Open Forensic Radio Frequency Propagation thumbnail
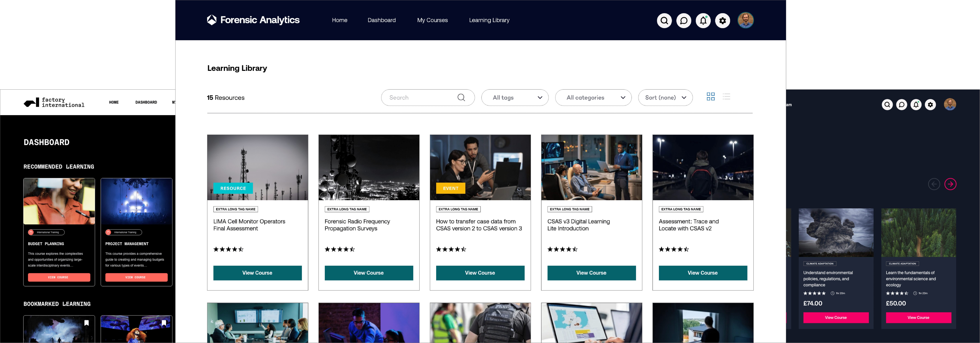 (369, 168)
